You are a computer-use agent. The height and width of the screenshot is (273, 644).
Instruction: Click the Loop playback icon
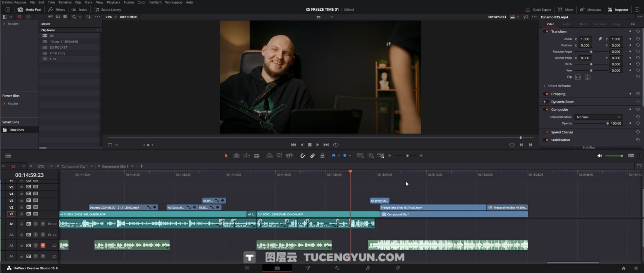point(336,145)
